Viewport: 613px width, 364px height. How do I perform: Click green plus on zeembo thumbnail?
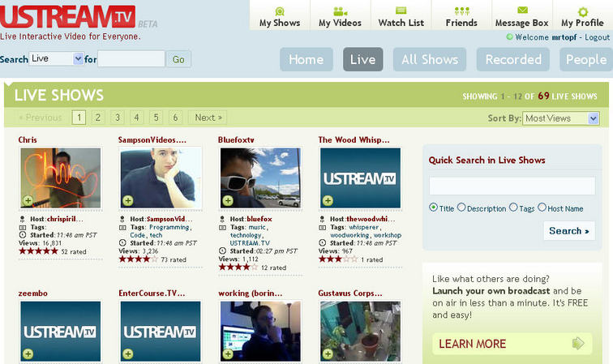point(28,353)
